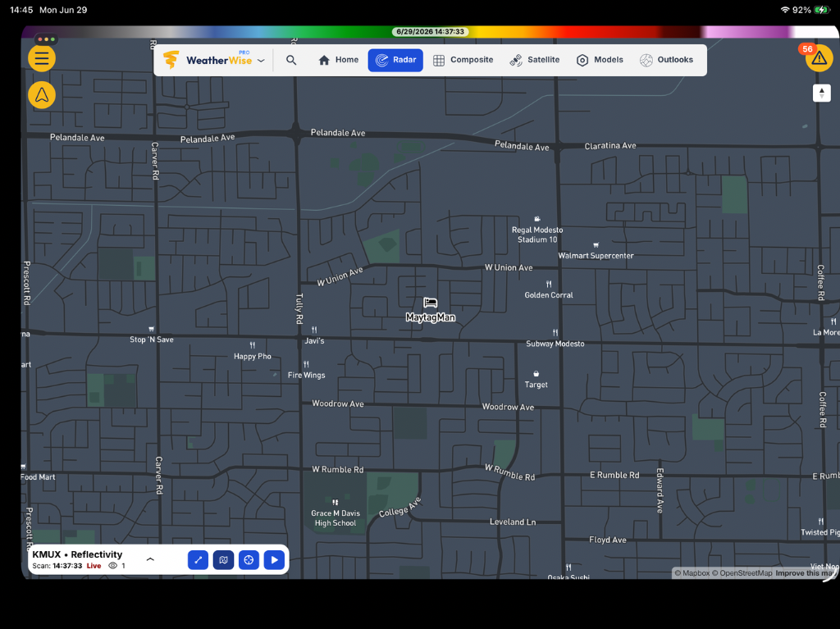The image size is (840, 629).
Task: Click the eye viewers count icon
Action: tap(112, 566)
